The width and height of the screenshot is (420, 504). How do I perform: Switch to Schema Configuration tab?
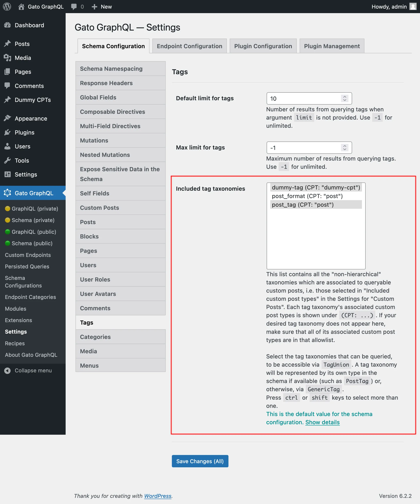click(113, 46)
